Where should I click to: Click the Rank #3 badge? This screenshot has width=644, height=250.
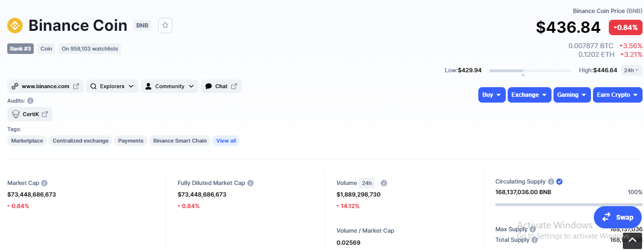pyautogui.click(x=21, y=49)
